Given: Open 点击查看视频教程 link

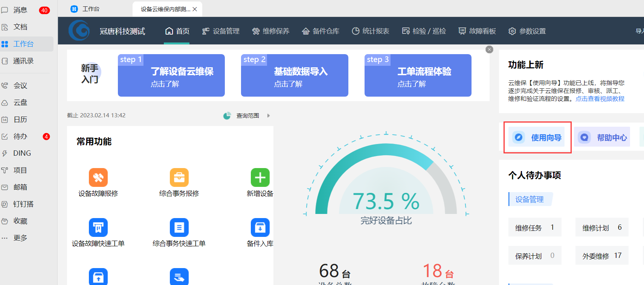Looking at the screenshot, I should (x=600, y=99).
